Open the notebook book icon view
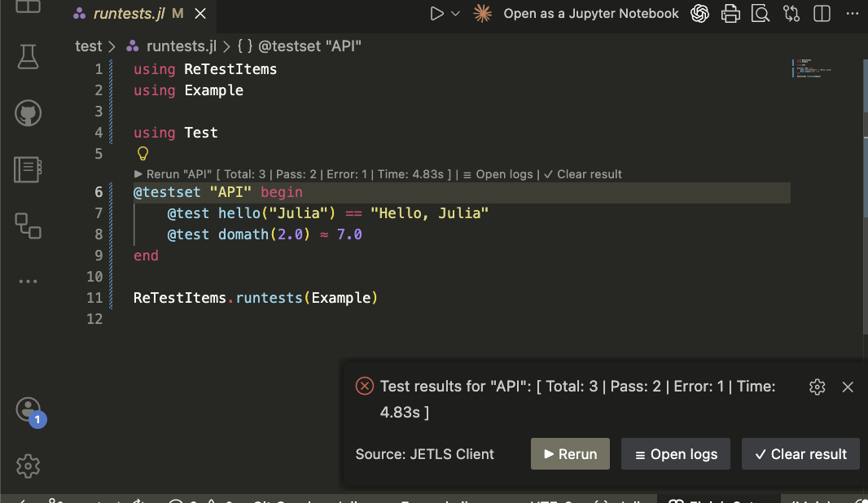Viewport: 868px width, 503px height. pos(28,169)
